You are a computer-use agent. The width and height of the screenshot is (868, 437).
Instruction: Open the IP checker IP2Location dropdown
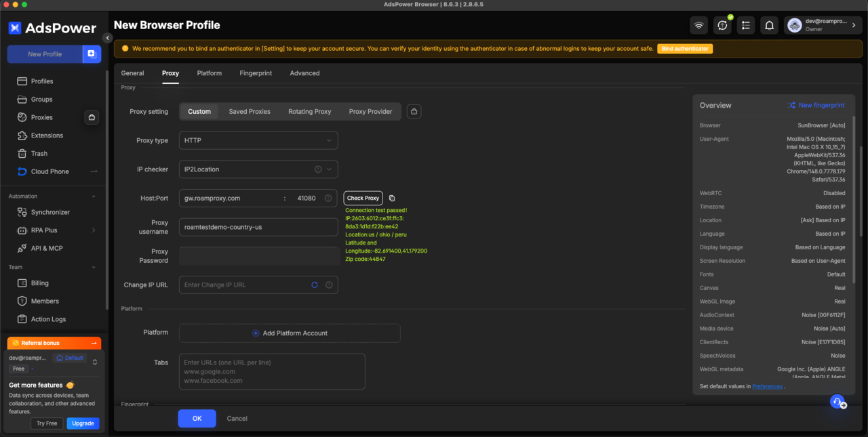(258, 169)
